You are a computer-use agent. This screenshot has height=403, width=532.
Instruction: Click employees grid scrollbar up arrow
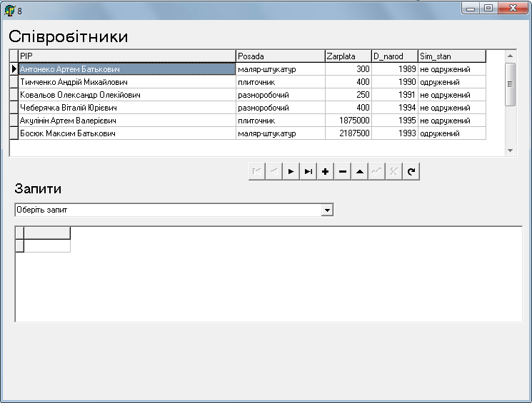pyautogui.click(x=510, y=56)
